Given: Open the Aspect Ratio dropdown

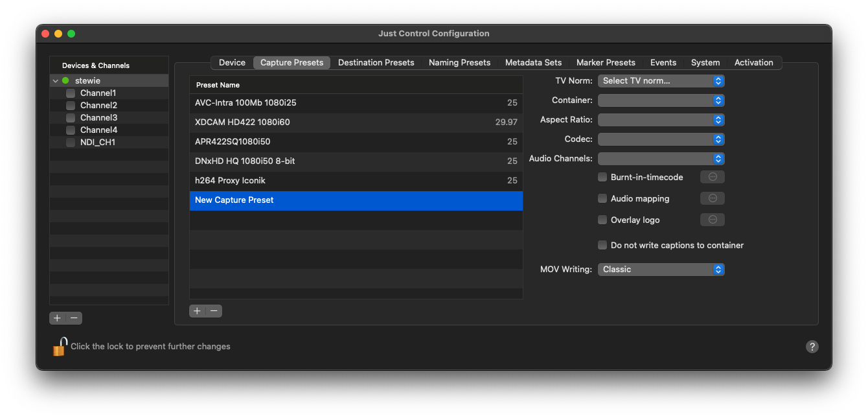Looking at the screenshot, I should click(661, 120).
